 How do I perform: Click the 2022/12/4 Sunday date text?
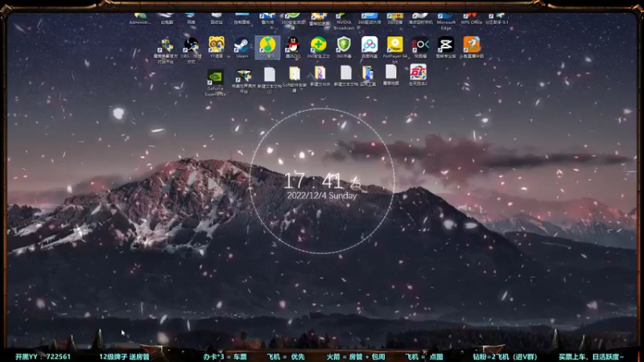321,195
